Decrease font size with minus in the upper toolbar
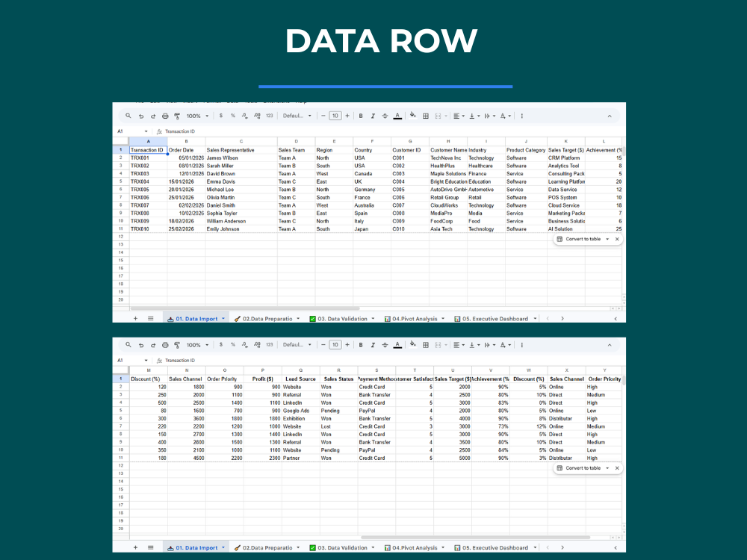 tap(323, 116)
